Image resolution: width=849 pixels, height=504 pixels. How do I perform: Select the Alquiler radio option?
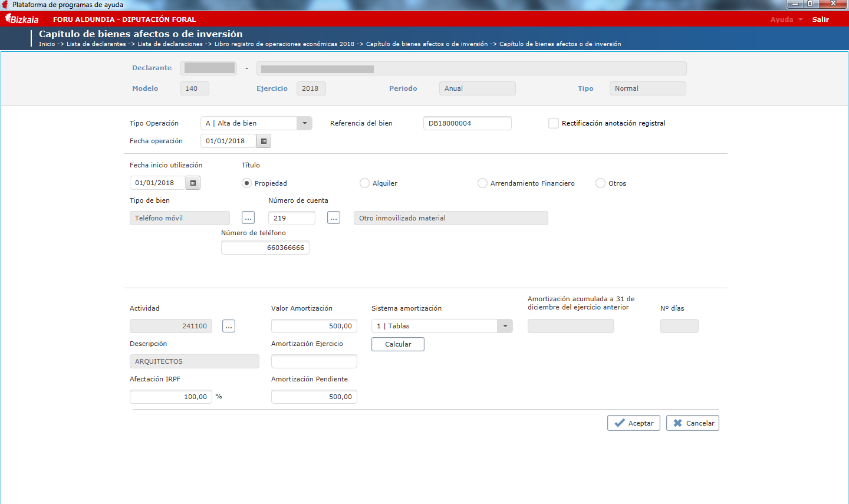[364, 183]
